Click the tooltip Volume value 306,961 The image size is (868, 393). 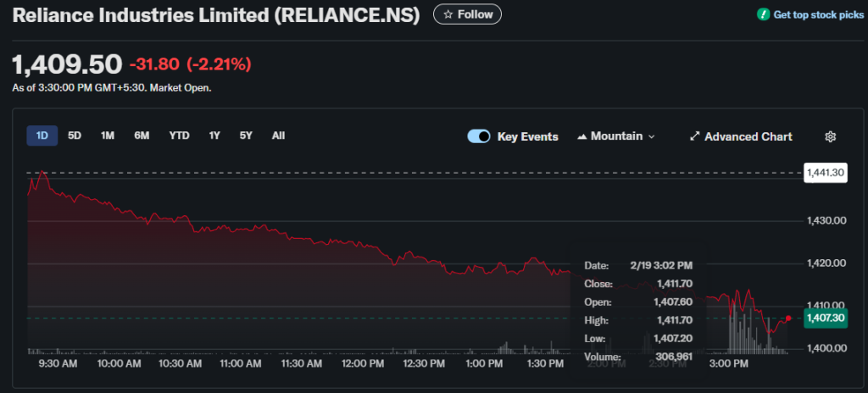click(x=675, y=357)
